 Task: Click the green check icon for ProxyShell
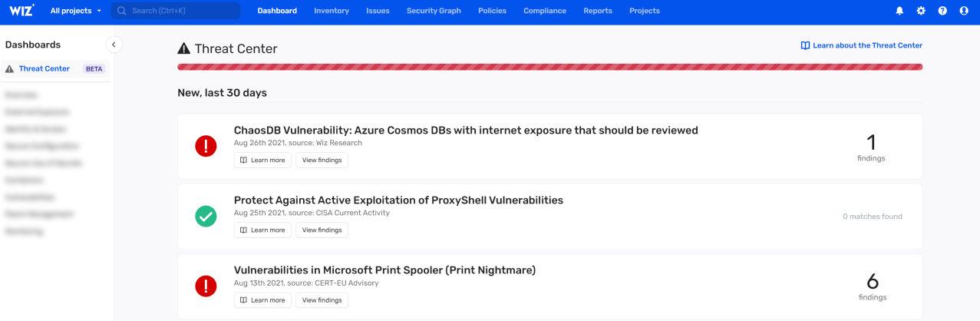coord(206,217)
